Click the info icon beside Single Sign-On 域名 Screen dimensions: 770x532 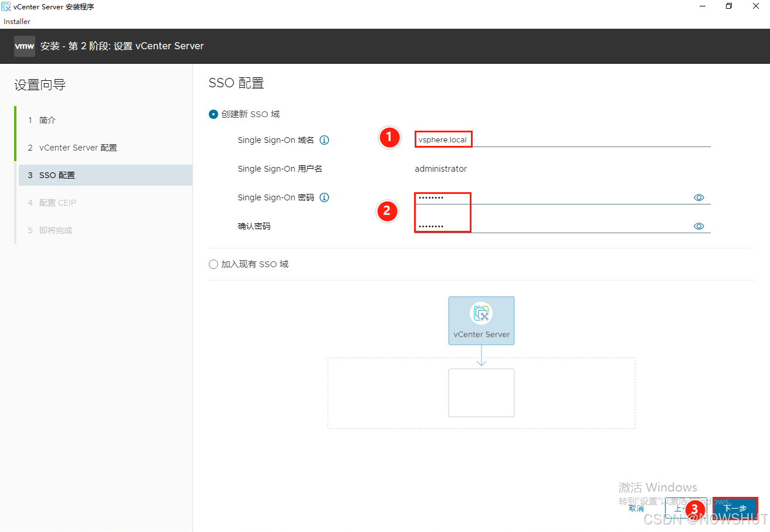(324, 140)
